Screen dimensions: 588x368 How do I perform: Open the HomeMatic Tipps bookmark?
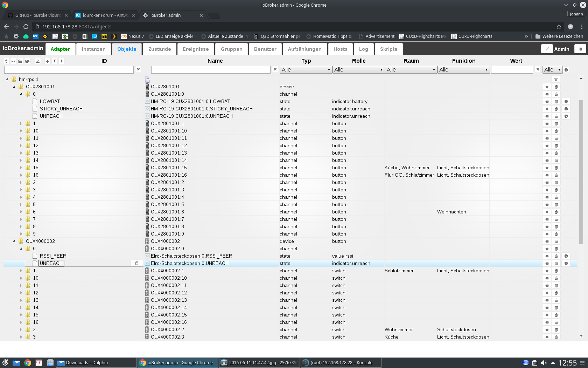[x=329, y=36]
